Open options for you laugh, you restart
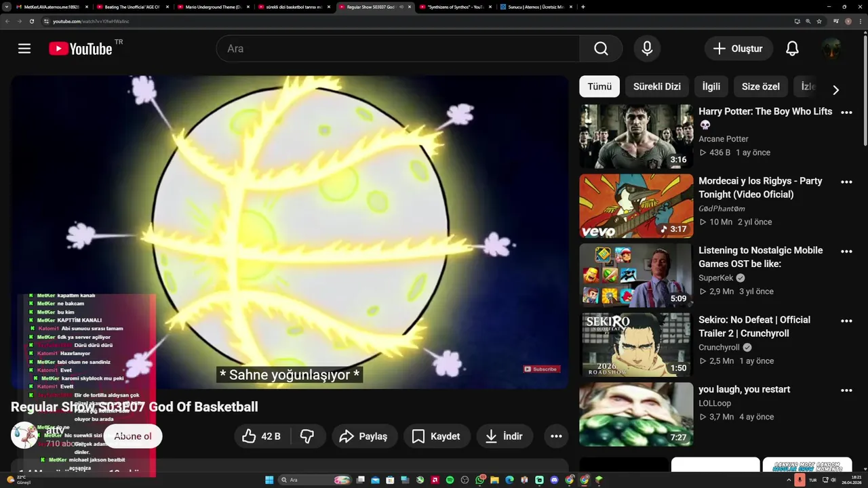Viewport: 868px width, 488px height. pos(846,390)
